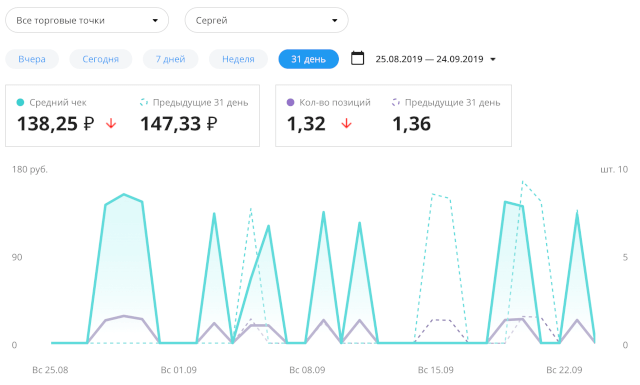This screenshot has height=385, width=640.
Task: Expand the date range arrow
Action: coord(493,60)
